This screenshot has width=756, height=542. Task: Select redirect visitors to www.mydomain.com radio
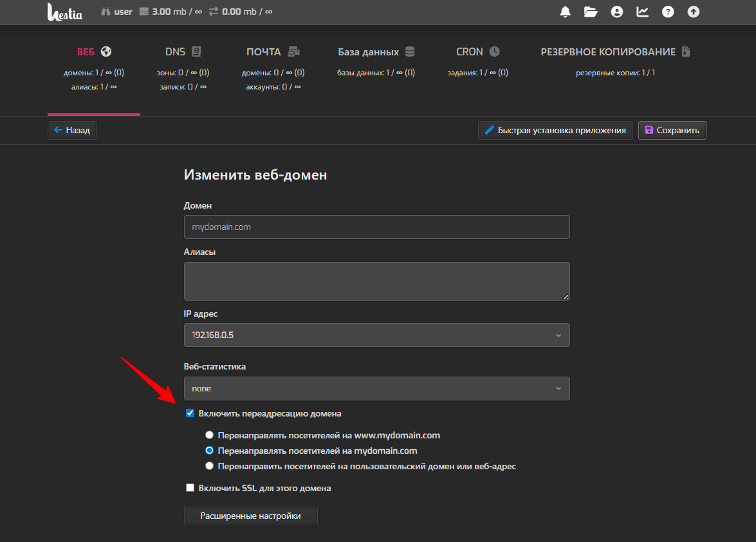[209, 435]
